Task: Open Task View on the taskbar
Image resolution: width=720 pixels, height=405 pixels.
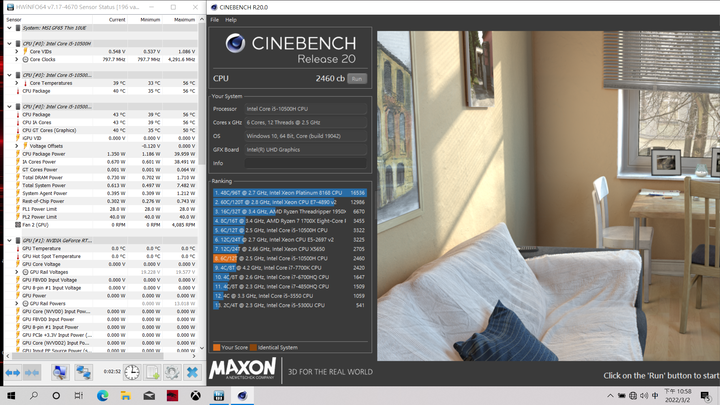Action: (x=79, y=395)
